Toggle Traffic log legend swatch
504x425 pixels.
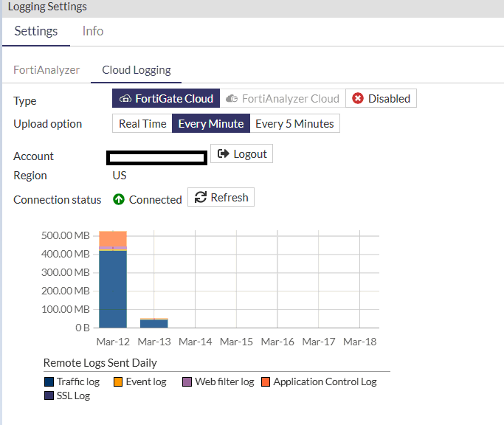(49, 381)
